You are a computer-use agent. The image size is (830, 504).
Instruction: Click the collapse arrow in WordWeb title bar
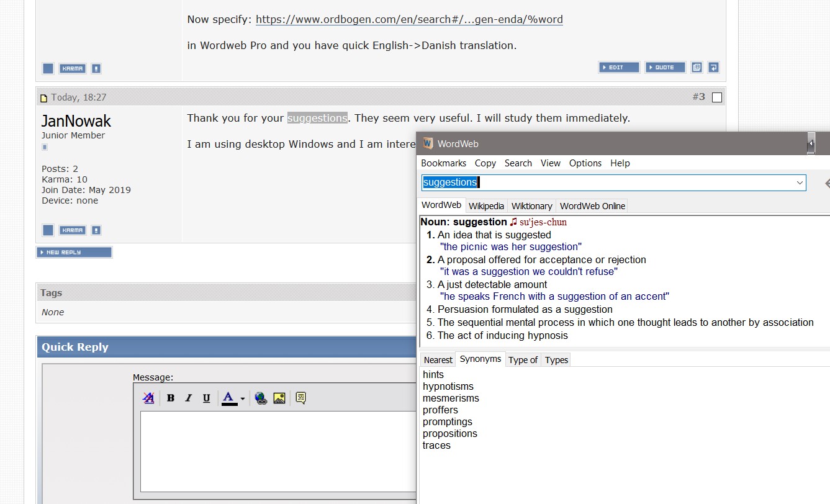point(811,143)
